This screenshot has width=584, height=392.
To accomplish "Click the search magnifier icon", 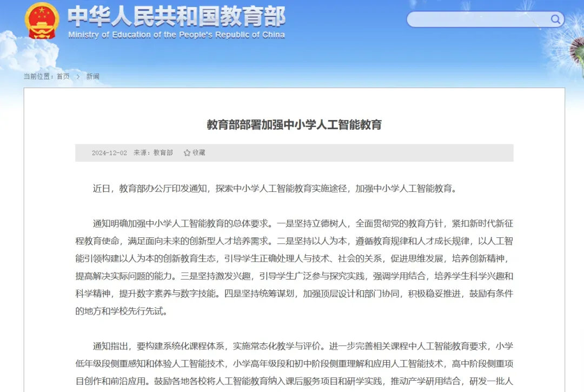I will 555,19.
